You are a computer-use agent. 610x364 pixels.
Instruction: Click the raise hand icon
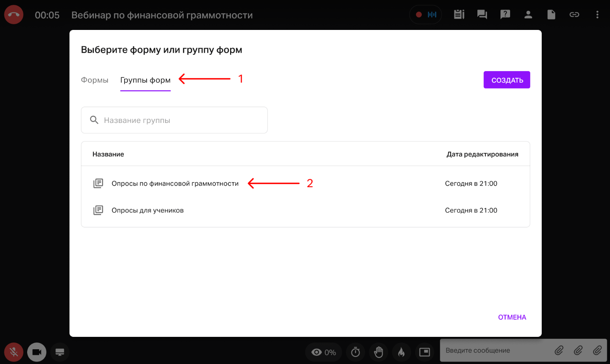378,352
